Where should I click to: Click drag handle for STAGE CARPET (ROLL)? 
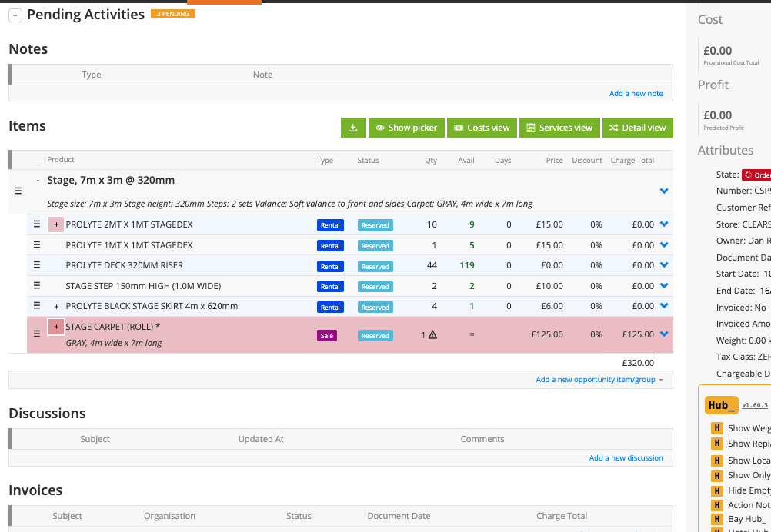[36, 334]
